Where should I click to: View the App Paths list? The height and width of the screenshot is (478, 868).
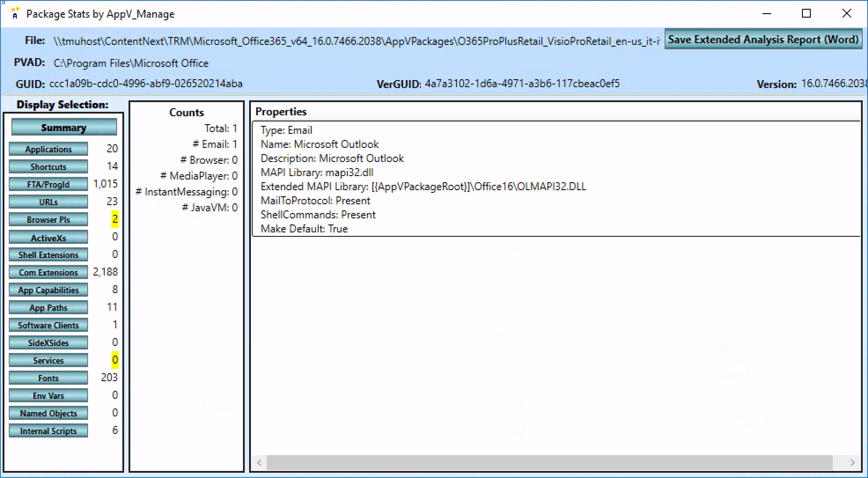coord(48,308)
